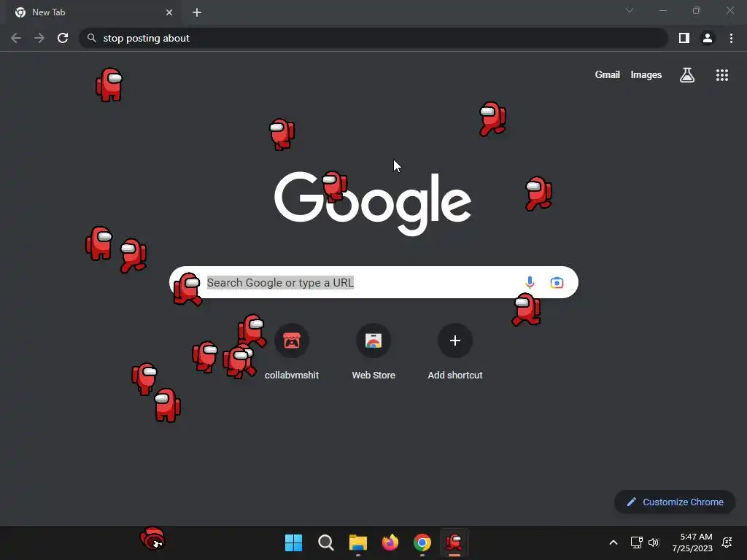The width and height of the screenshot is (747, 560).
Task: Open Windows taskbar search
Action: click(x=326, y=542)
